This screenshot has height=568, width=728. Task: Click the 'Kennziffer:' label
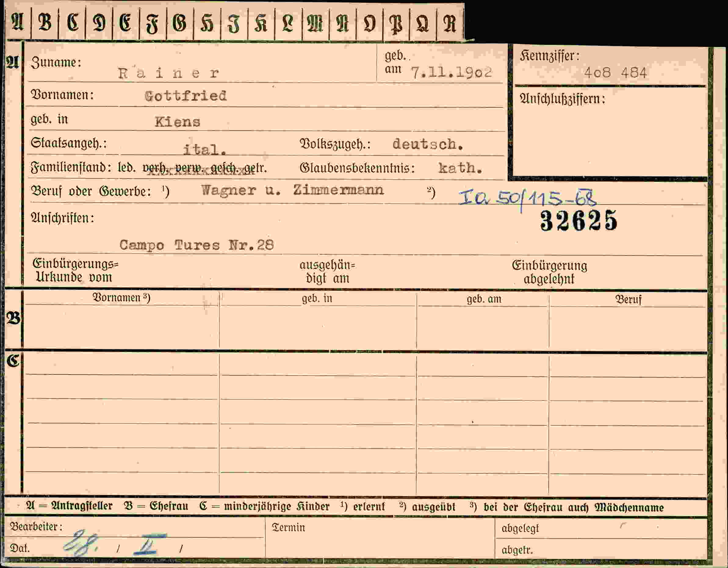coord(549,56)
